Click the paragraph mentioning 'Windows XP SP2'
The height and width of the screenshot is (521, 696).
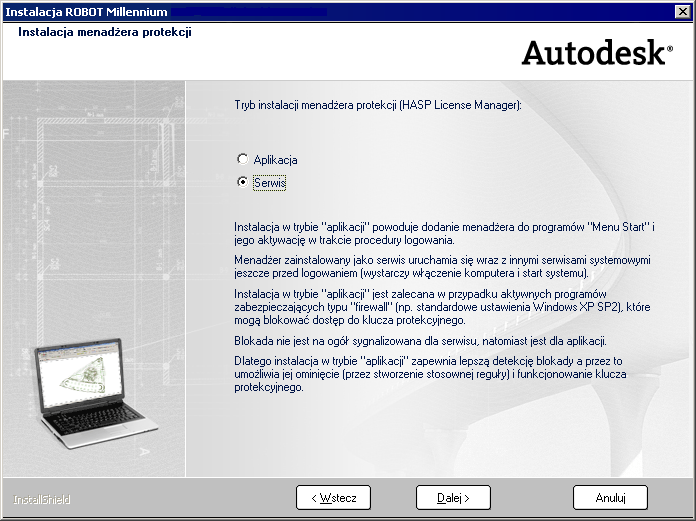(442, 307)
